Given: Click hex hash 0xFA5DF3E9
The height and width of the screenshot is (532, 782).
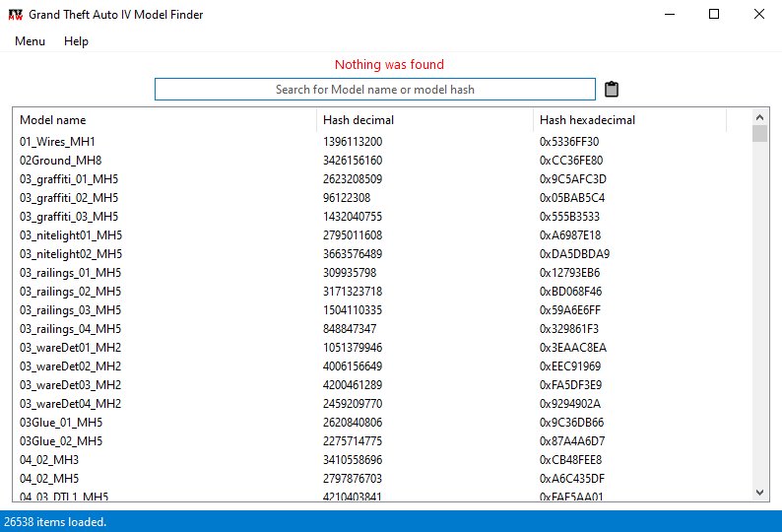Looking at the screenshot, I should (570, 385).
